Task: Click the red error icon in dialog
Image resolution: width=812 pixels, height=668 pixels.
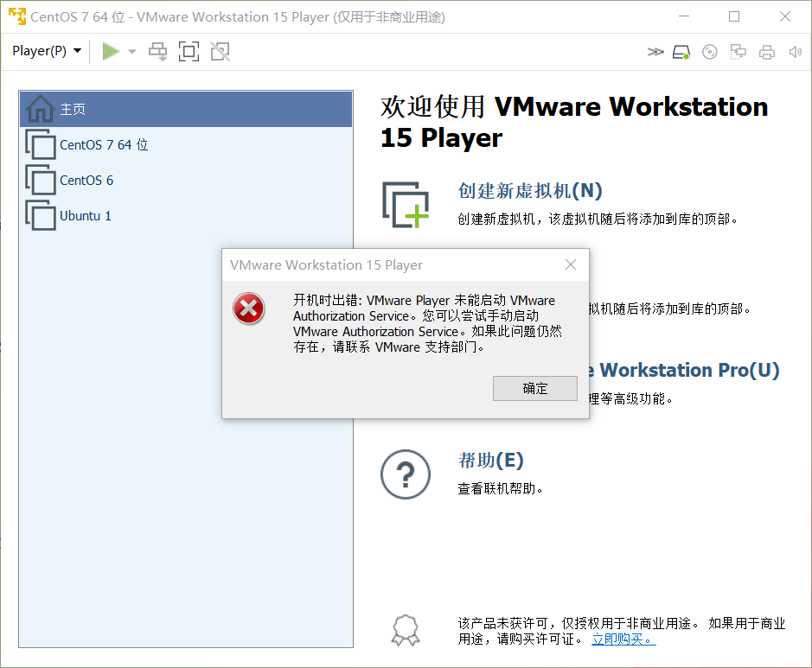Action: pyautogui.click(x=248, y=309)
